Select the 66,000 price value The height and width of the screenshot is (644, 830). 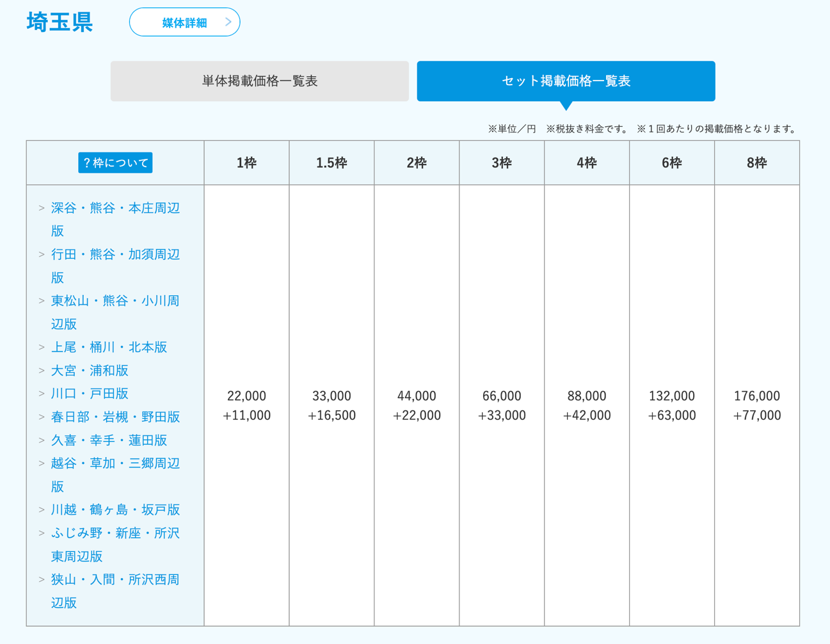point(502,396)
